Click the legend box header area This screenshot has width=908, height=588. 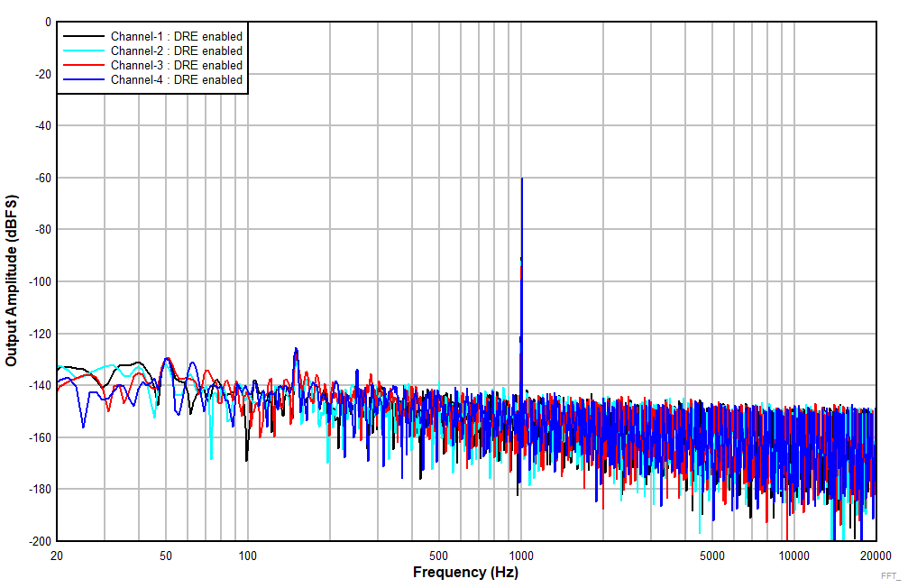click(153, 25)
